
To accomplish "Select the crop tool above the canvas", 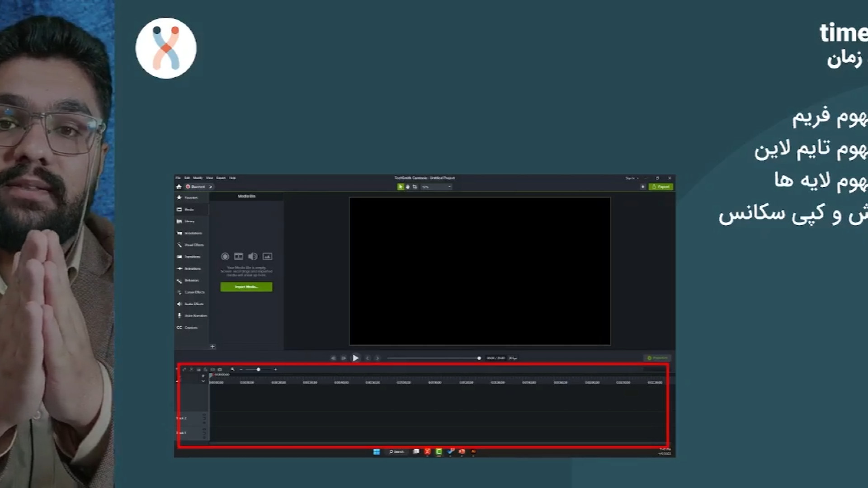I will [415, 187].
